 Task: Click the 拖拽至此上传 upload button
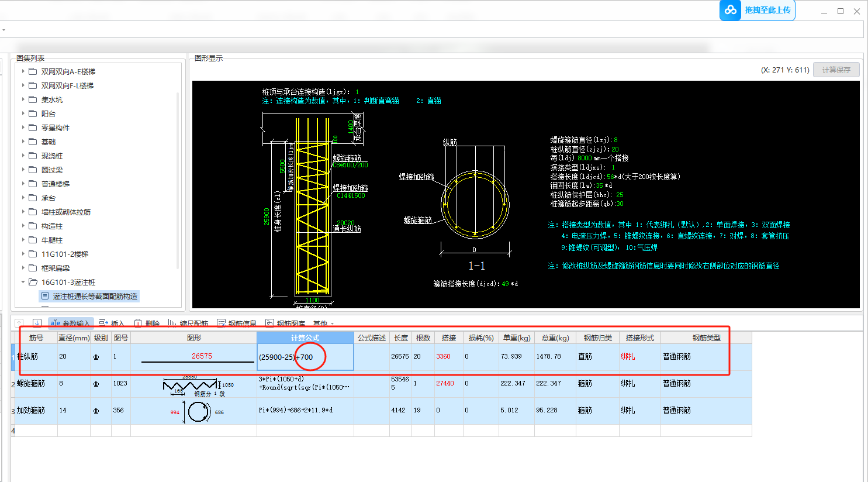point(758,10)
